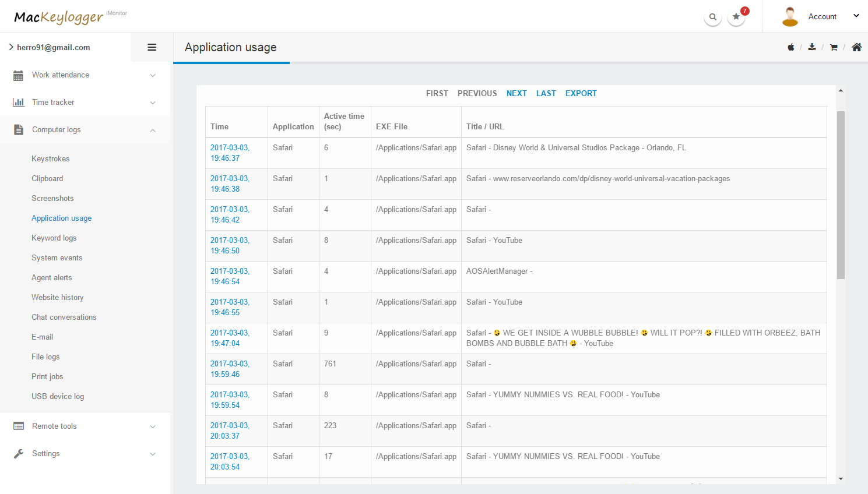
Task: Open Keystrokes in the sidebar
Action: point(51,159)
